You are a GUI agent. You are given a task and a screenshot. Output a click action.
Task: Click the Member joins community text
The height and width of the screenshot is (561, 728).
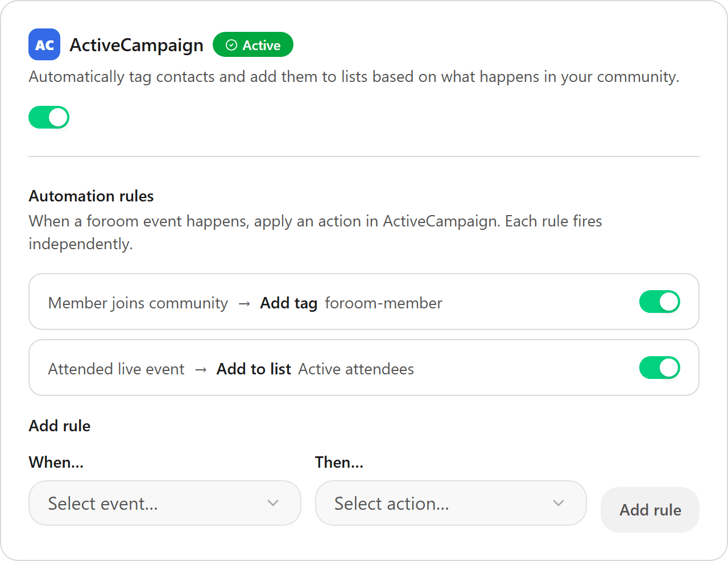(138, 303)
